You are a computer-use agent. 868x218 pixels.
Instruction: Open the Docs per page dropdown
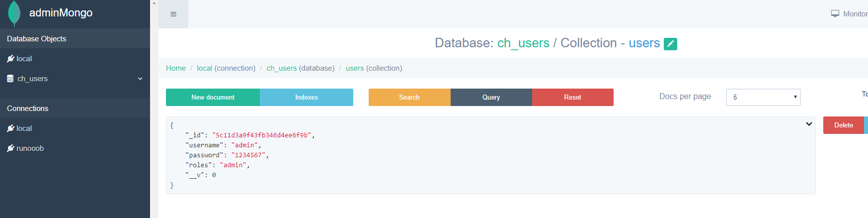pyautogui.click(x=763, y=97)
